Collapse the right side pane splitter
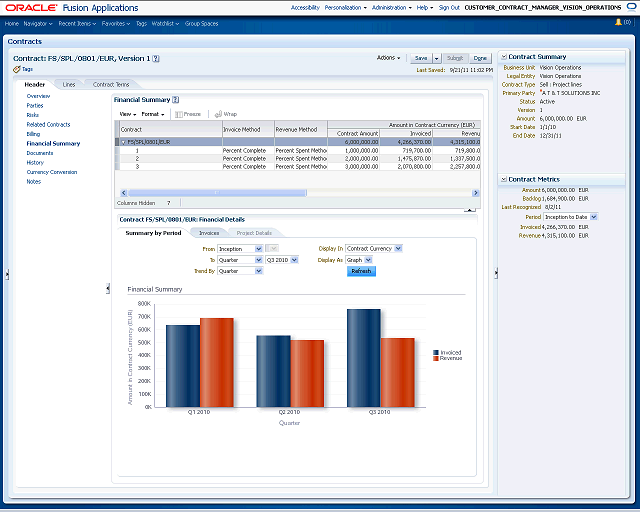Screen dimensions: 640x512 (x=496, y=273)
